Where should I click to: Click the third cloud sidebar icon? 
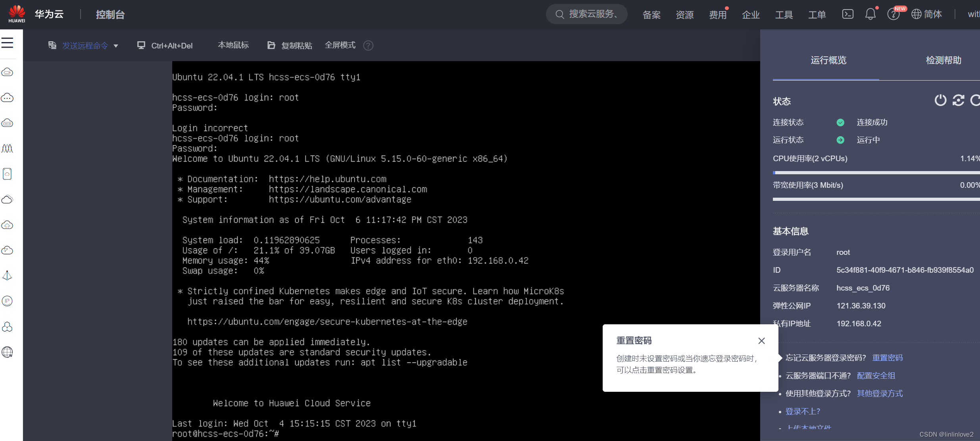[7, 123]
